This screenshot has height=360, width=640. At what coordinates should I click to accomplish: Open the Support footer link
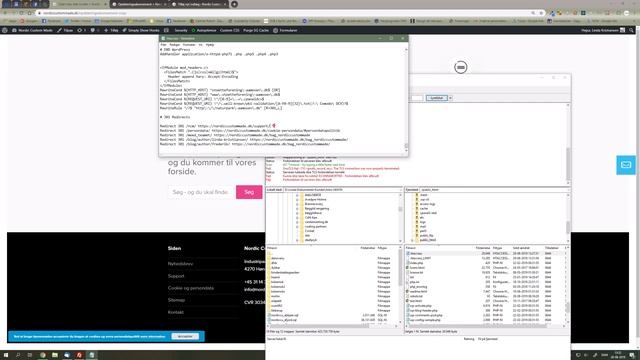click(x=176, y=276)
